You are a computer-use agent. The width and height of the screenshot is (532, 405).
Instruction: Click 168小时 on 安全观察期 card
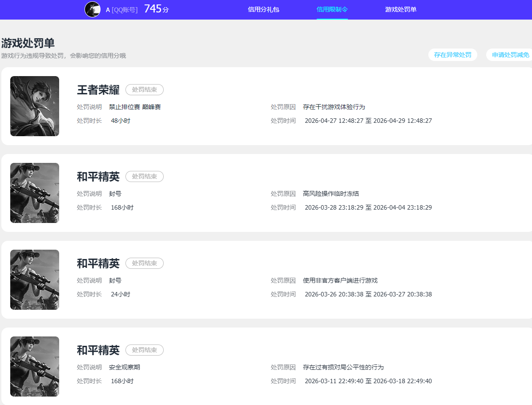click(122, 381)
